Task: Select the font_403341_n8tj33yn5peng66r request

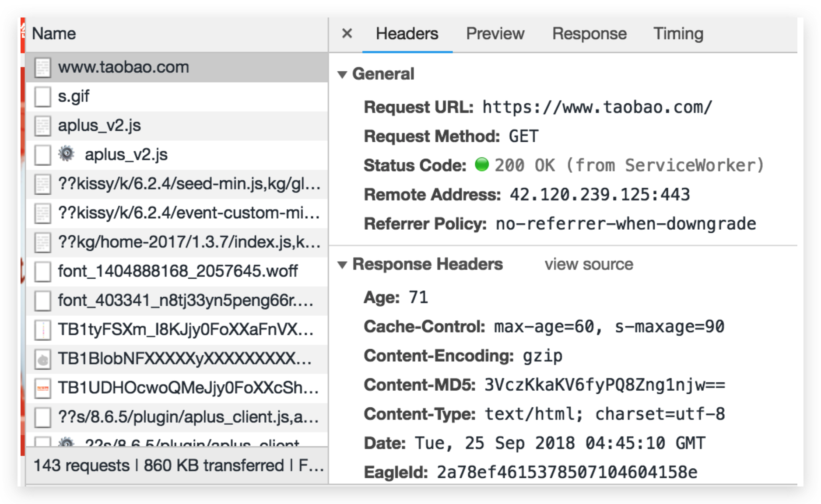Action: tap(177, 301)
